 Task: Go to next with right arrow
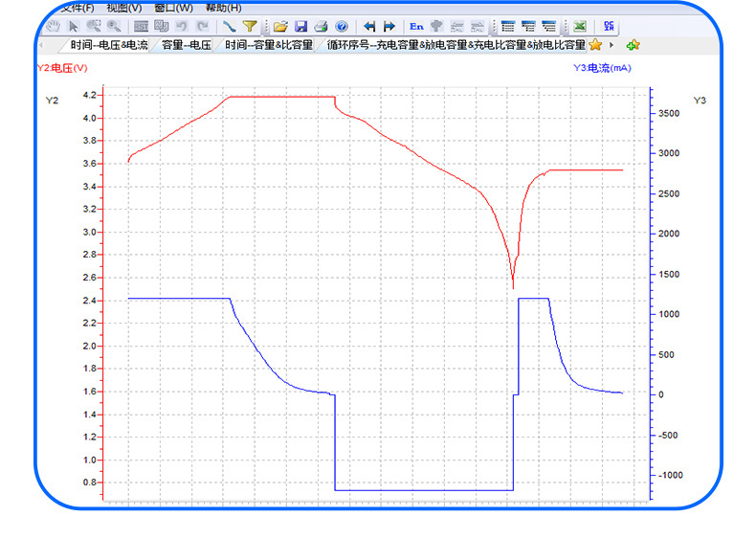pyautogui.click(x=389, y=27)
